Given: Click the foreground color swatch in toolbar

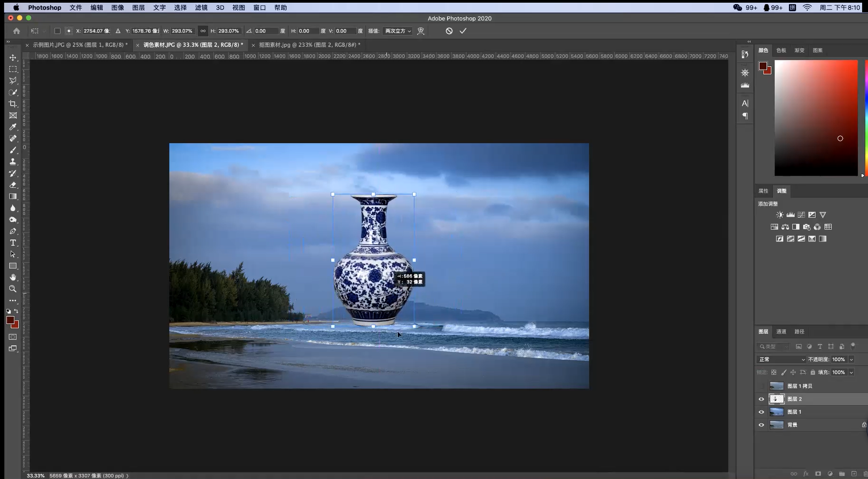Looking at the screenshot, I should (x=10, y=320).
